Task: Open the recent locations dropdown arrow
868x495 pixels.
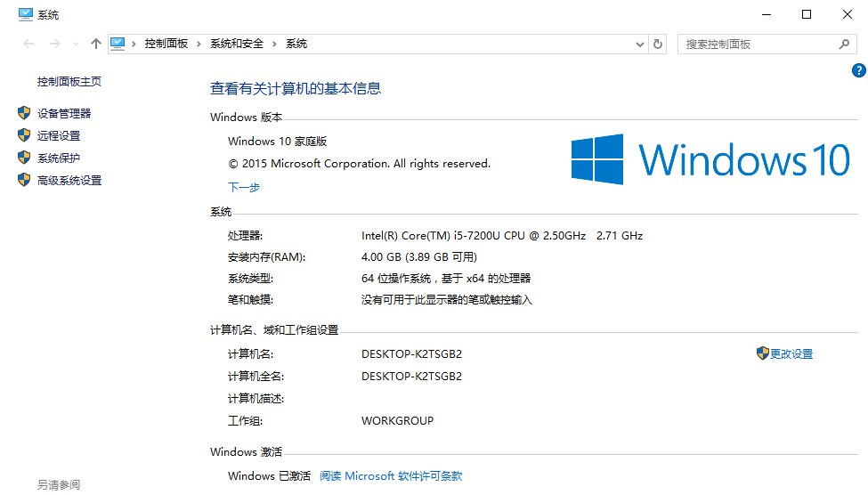Action: click(x=75, y=45)
